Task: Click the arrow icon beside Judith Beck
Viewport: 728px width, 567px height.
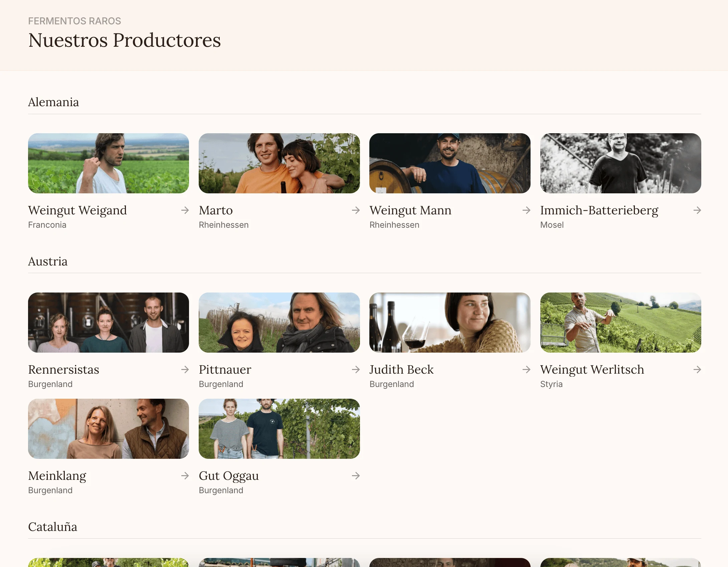Action: tap(526, 369)
